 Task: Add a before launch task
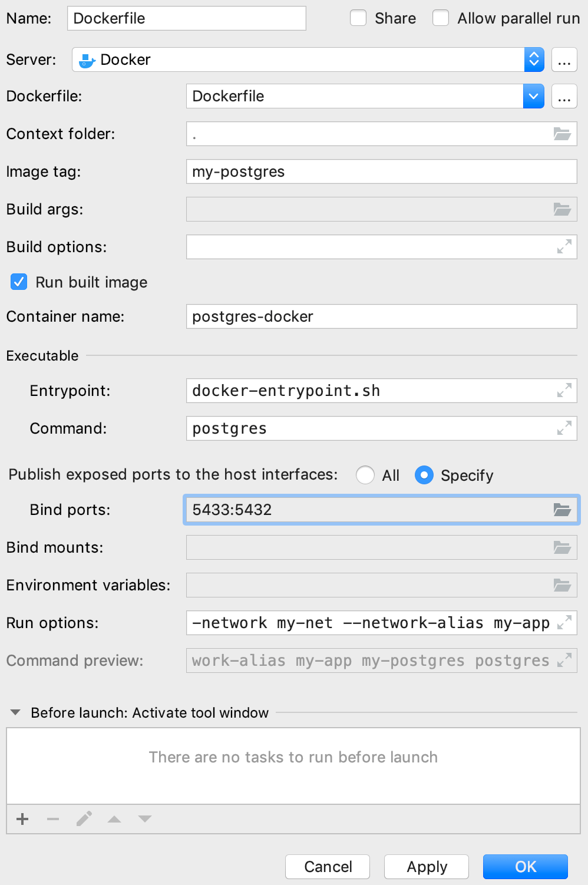22,819
